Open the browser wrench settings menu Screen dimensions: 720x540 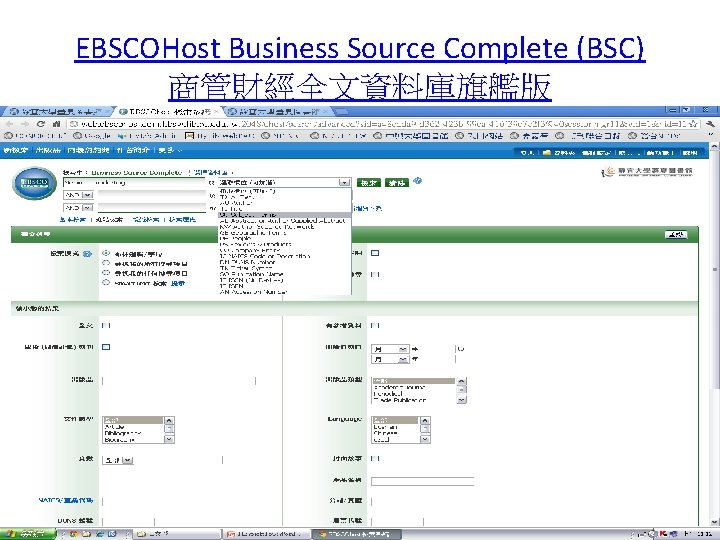710,124
